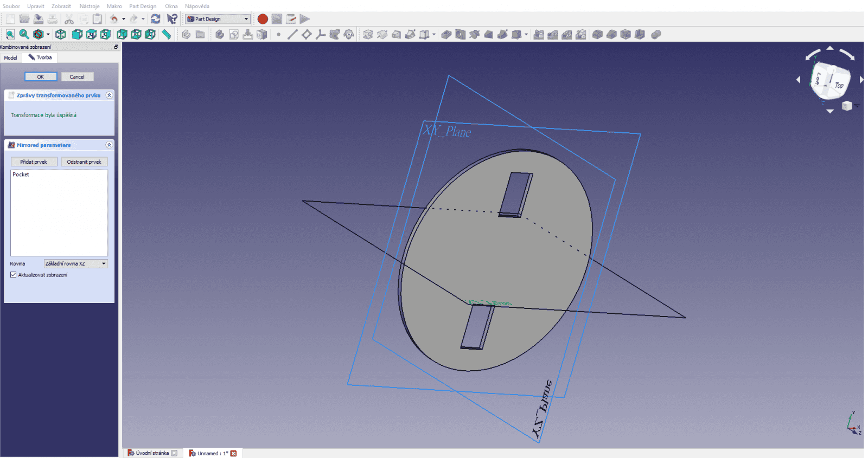Open the Rovina plane dropdown

tap(75, 264)
